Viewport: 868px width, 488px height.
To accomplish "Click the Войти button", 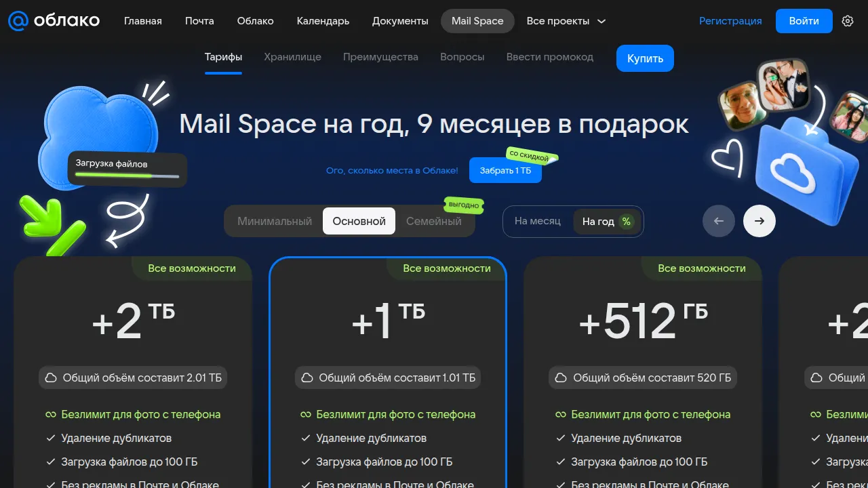I will tap(804, 21).
